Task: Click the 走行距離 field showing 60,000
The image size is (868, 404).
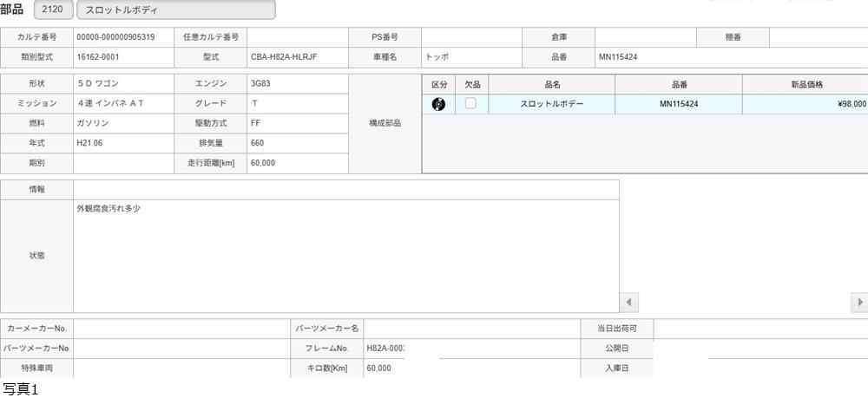Action: 297,163
